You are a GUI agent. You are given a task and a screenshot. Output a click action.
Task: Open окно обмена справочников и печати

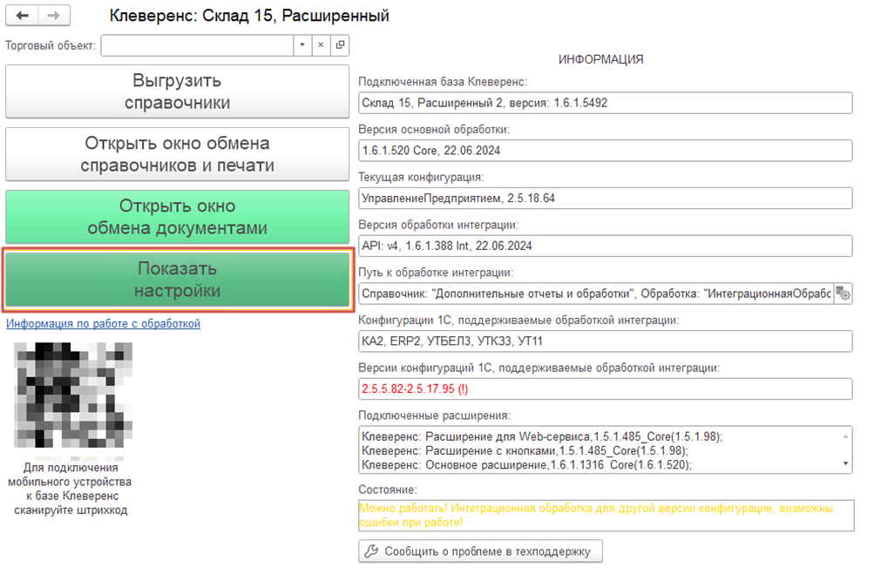[177, 154]
